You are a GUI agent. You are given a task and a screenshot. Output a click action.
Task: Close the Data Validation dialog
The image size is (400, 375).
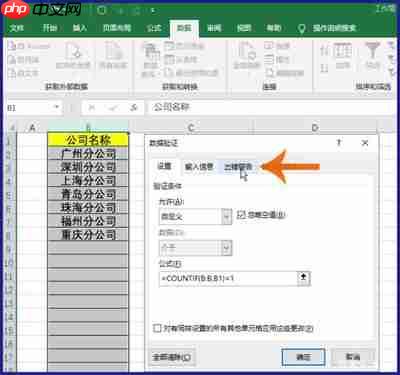[x=365, y=143]
